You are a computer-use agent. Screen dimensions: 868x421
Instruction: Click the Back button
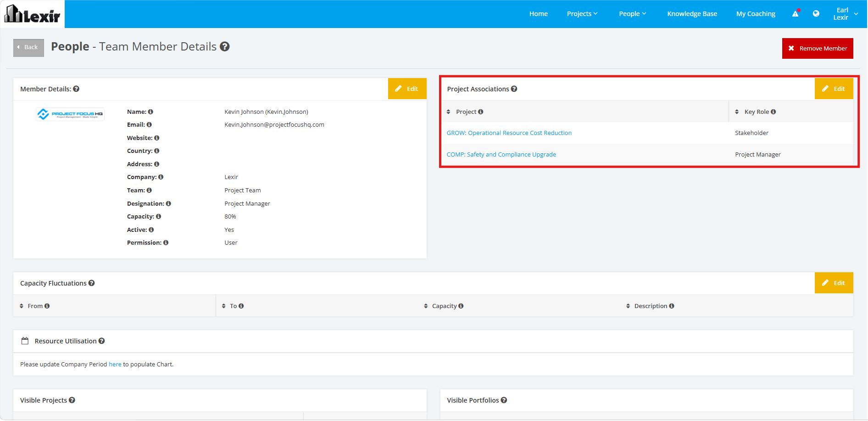(x=28, y=48)
